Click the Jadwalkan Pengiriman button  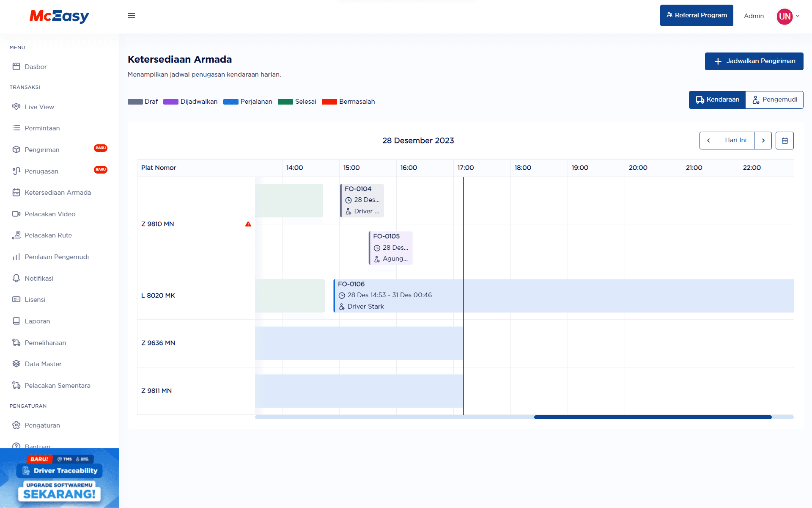754,61
